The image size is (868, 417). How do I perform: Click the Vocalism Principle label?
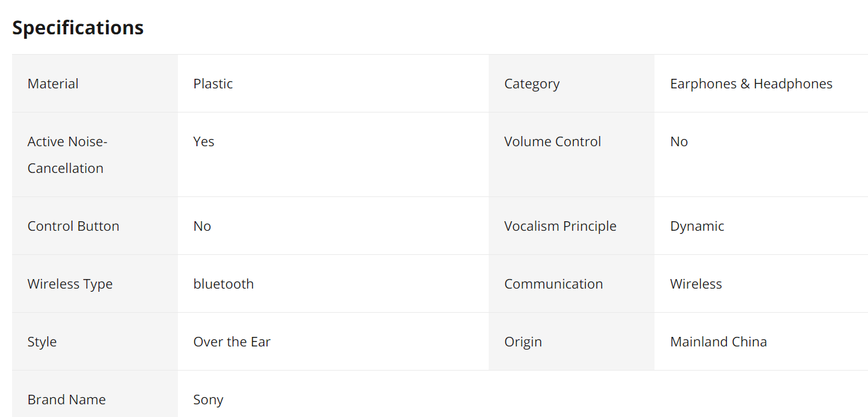pyautogui.click(x=560, y=226)
